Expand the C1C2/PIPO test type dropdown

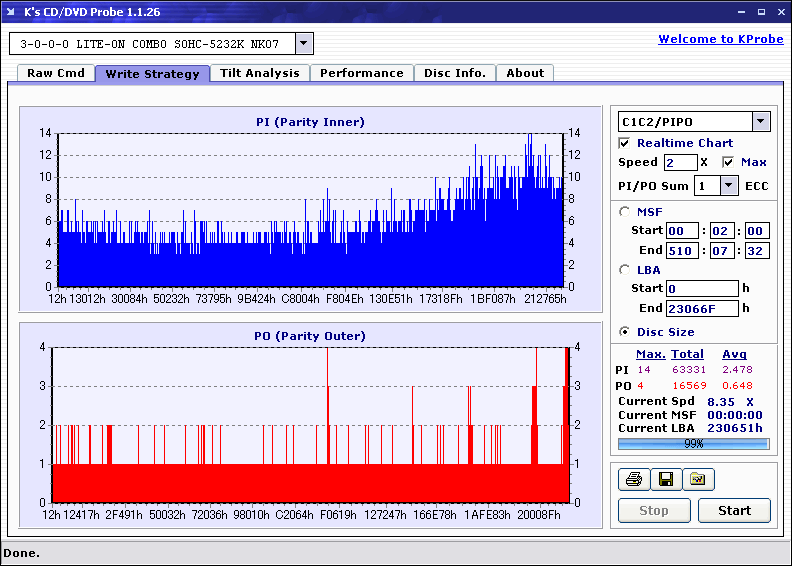(x=761, y=121)
